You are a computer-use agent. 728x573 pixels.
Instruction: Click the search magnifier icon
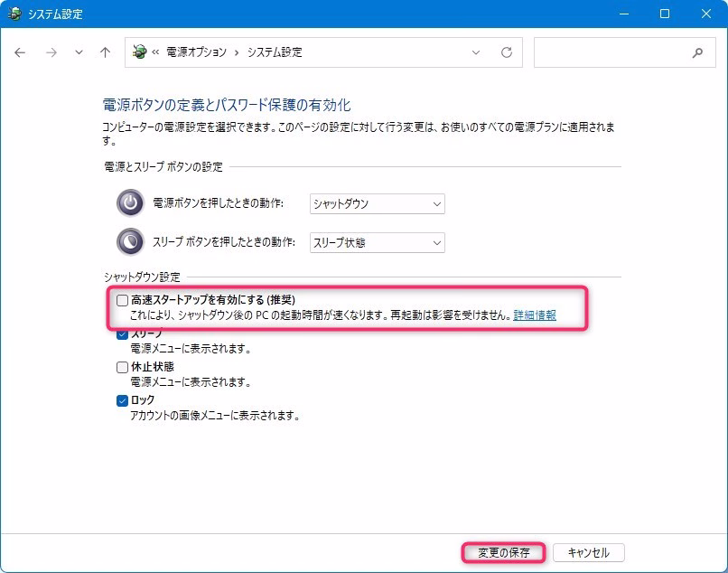coord(697,53)
